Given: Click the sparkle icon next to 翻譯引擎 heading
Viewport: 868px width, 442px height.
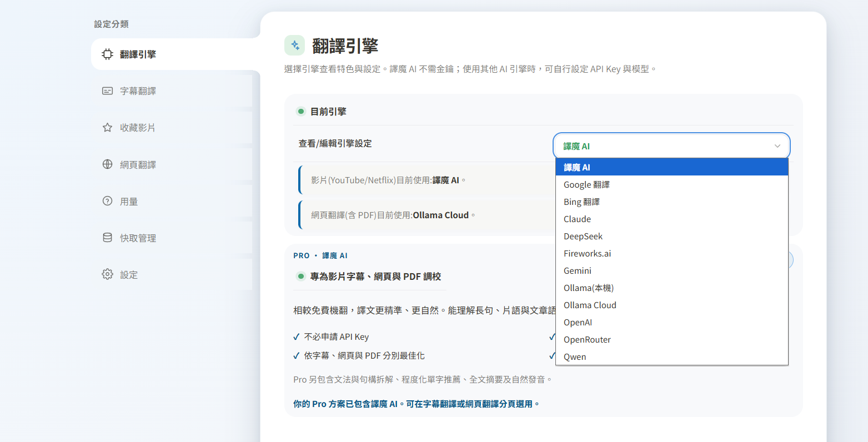Looking at the screenshot, I should (295, 46).
